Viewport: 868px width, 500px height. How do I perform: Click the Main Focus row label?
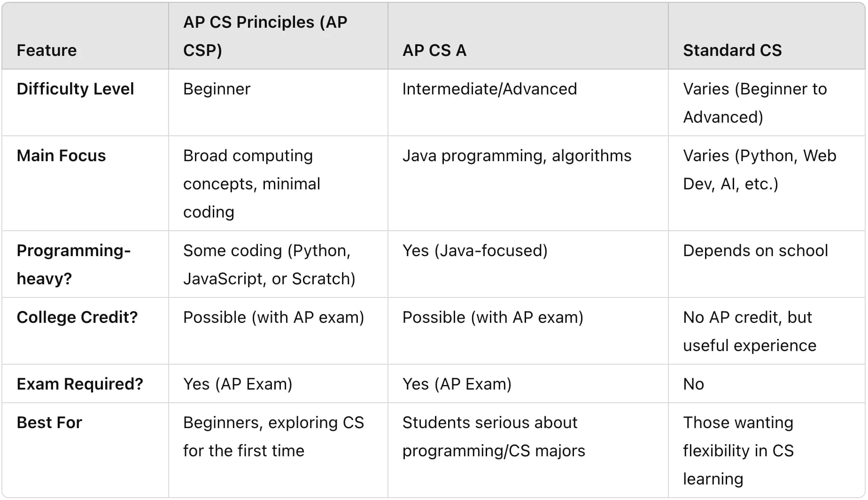61,156
